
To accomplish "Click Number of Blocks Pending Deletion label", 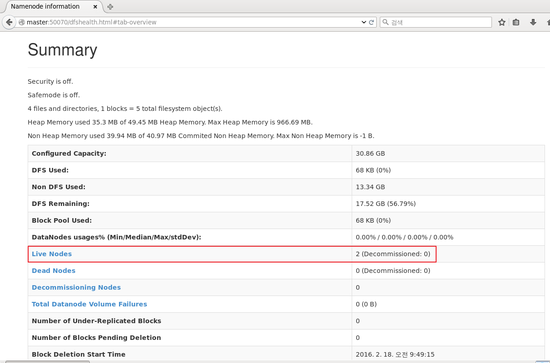I will point(96,338).
